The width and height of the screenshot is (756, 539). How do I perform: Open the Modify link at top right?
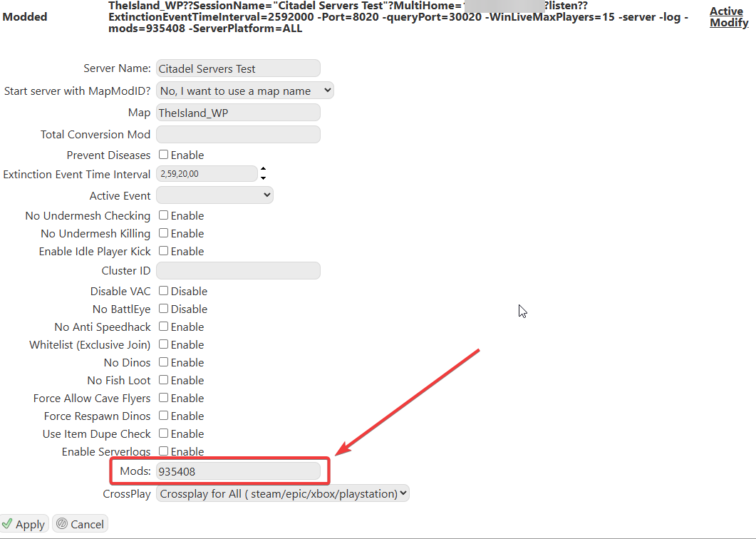click(728, 24)
